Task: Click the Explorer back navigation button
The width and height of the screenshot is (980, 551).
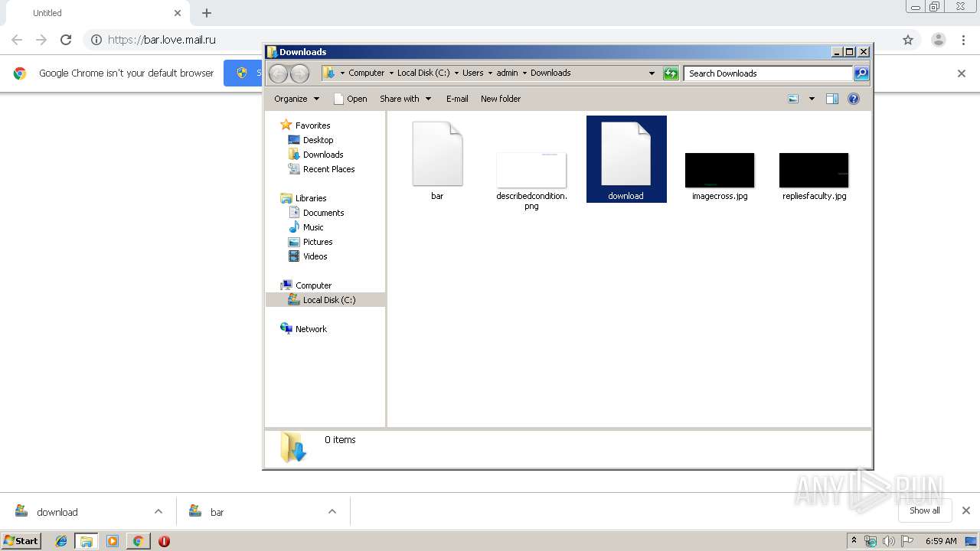Action: point(279,73)
